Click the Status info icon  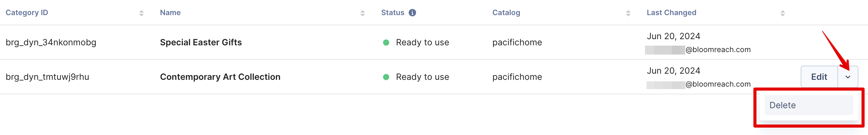point(412,13)
